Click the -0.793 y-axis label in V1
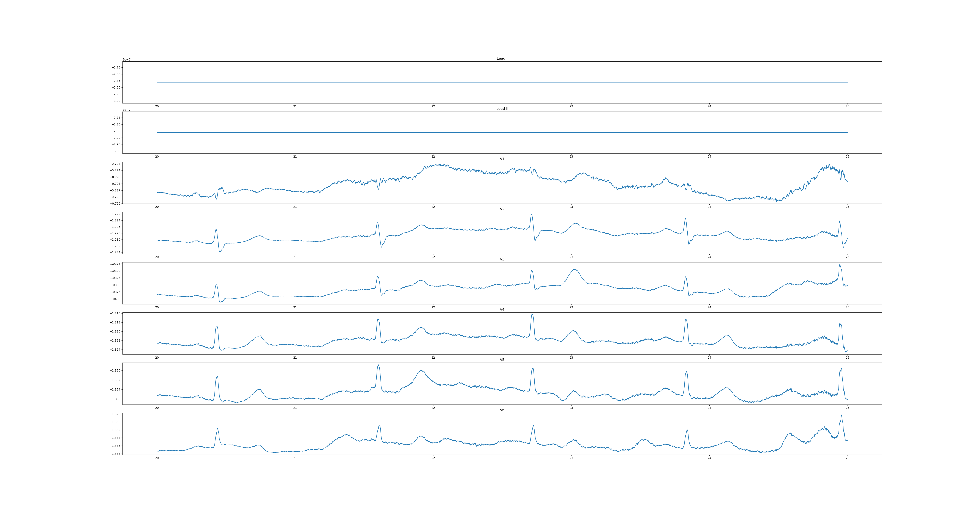Viewport: 980px width, 511px height. [x=115, y=164]
